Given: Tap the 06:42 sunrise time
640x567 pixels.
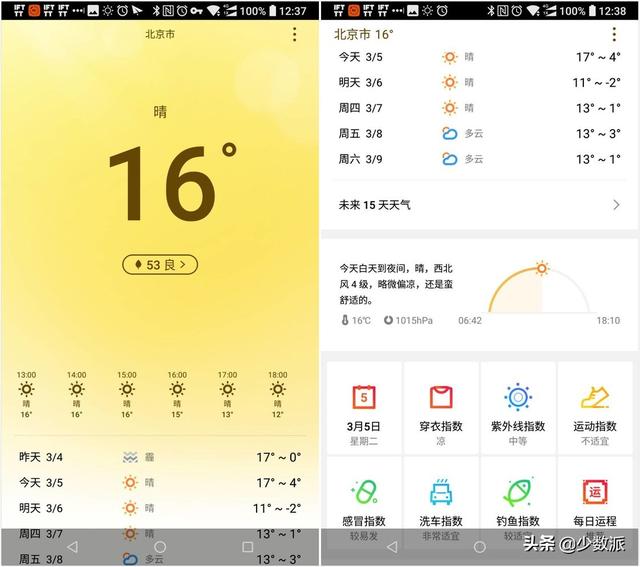Looking at the screenshot, I should (x=470, y=320).
